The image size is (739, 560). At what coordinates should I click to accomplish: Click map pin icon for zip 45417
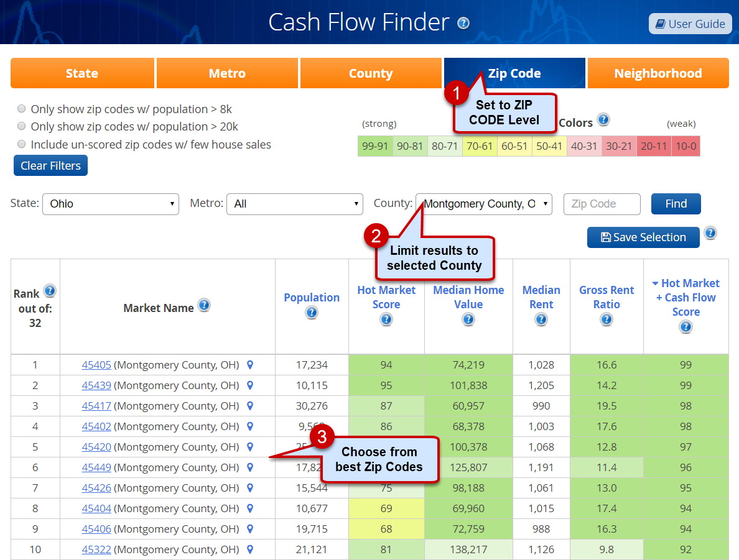point(250,405)
